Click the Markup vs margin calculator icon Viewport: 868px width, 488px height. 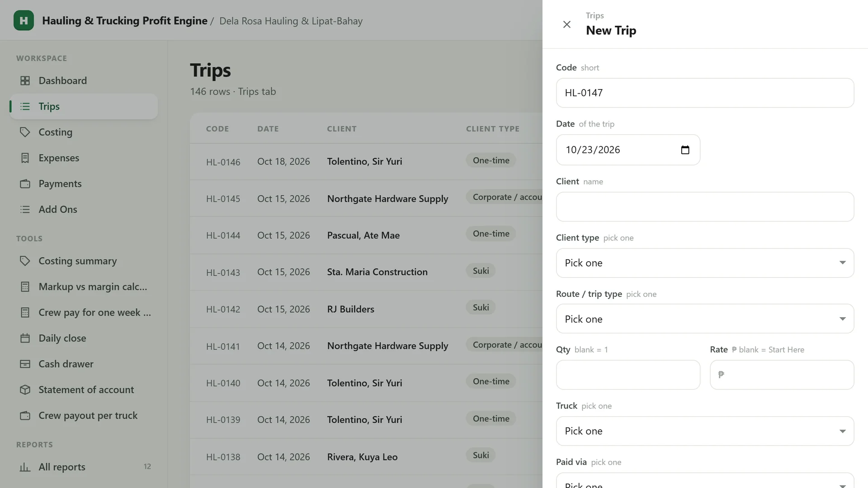(25, 286)
